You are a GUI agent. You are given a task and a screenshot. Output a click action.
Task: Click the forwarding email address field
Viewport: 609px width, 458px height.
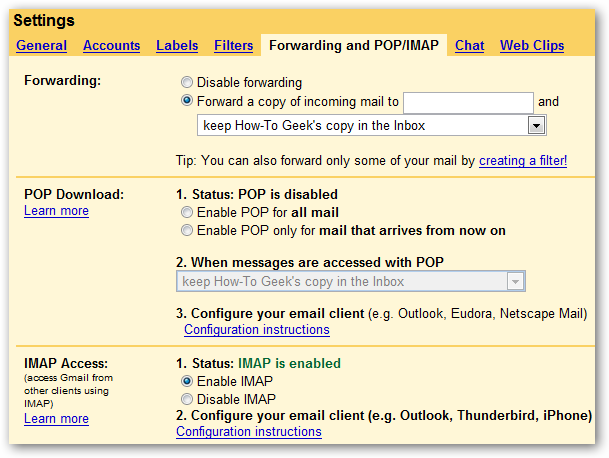(x=468, y=103)
